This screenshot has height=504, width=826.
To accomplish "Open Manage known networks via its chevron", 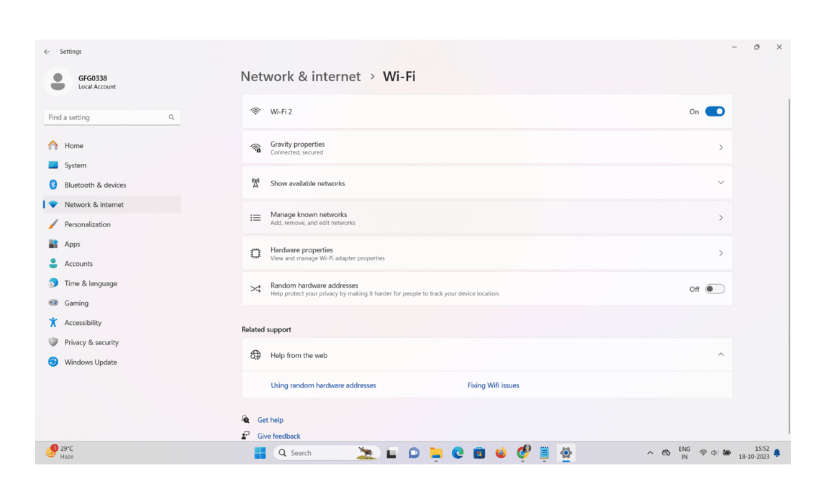I will click(721, 218).
